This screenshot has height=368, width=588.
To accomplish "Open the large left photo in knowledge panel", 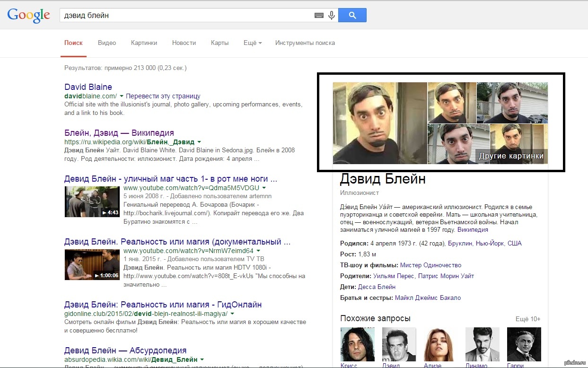I will 380,123.
